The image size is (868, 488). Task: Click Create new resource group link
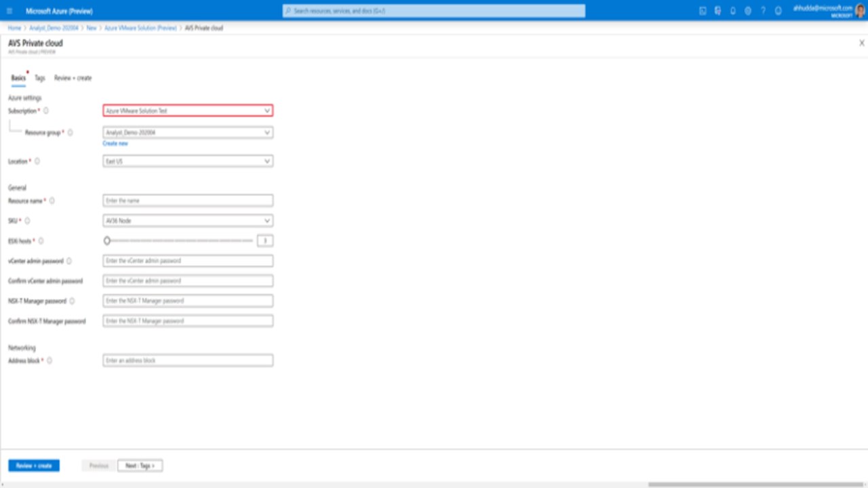tap(115, 144)
